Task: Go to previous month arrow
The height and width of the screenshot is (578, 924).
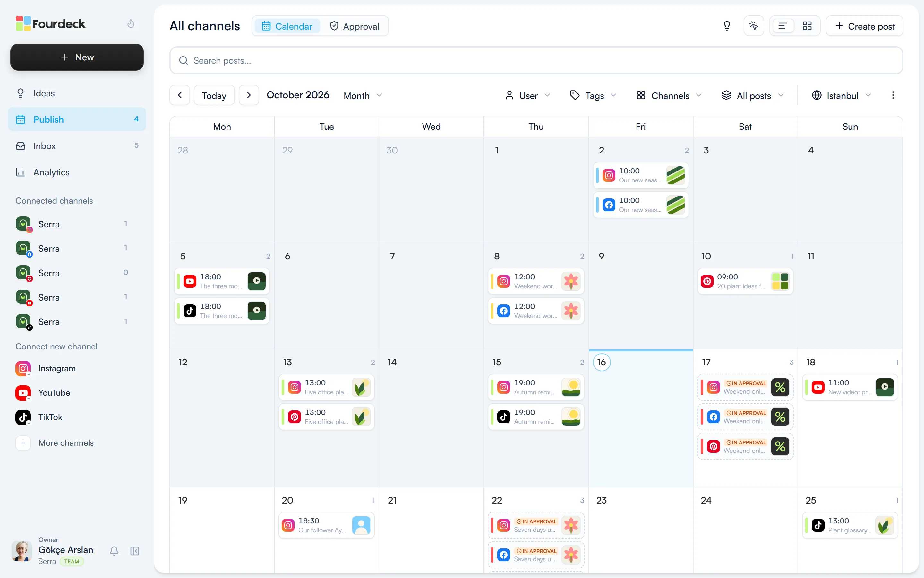Action: [x=179, y=95]
